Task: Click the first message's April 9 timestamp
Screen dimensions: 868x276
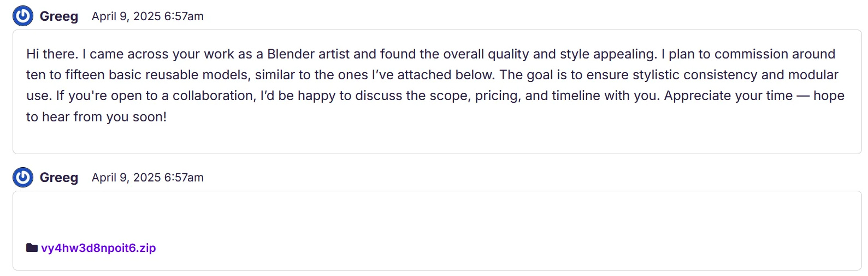Action: pos(147,16)
